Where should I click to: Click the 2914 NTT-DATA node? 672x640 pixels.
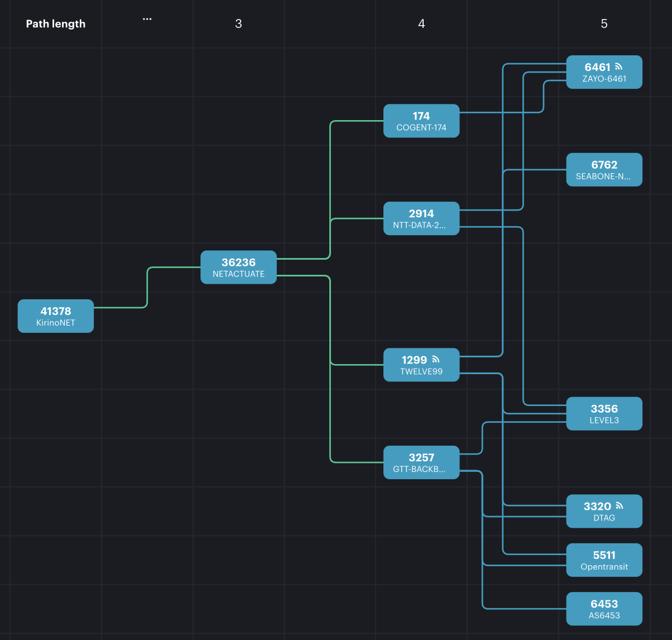(x=421, y=218)
